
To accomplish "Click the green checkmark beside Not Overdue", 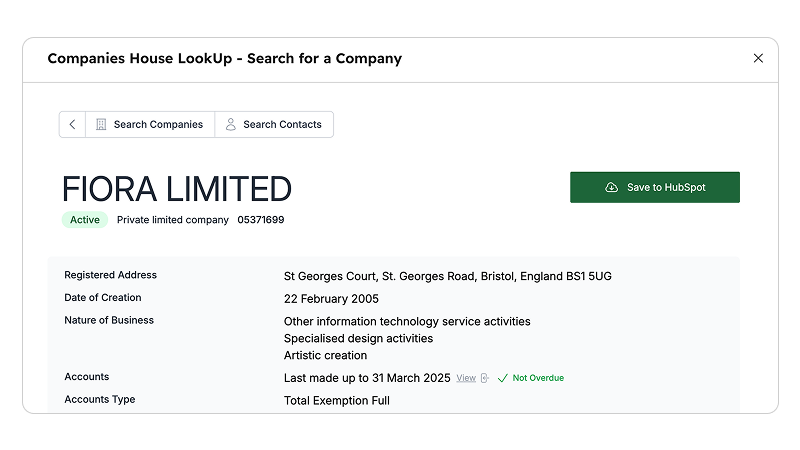I will pos(503,378).
